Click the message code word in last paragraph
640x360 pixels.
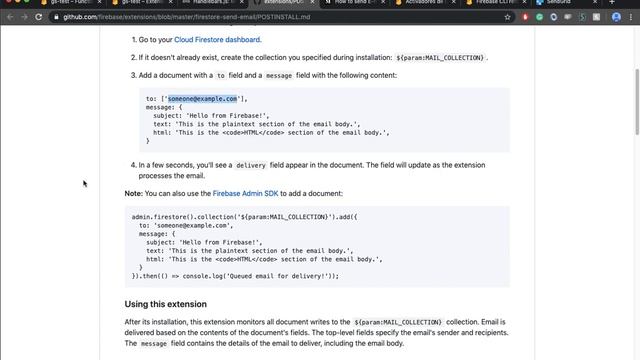coord(153,344)
